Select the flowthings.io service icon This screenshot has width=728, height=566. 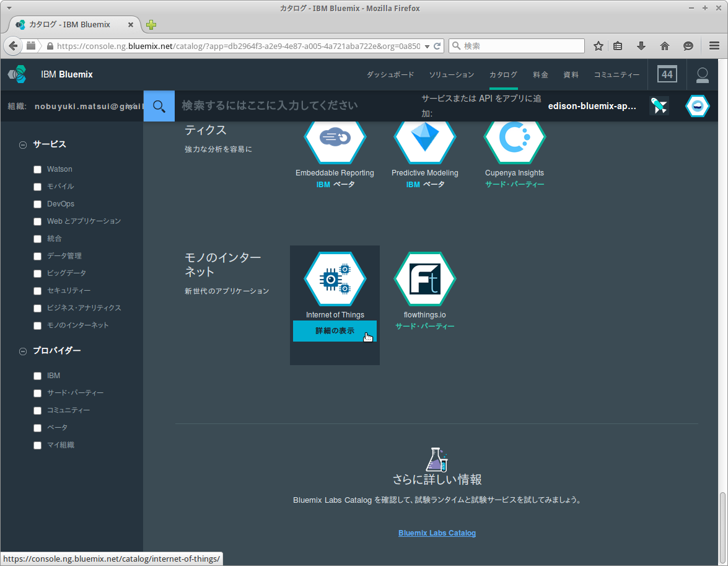coord(424,279)
